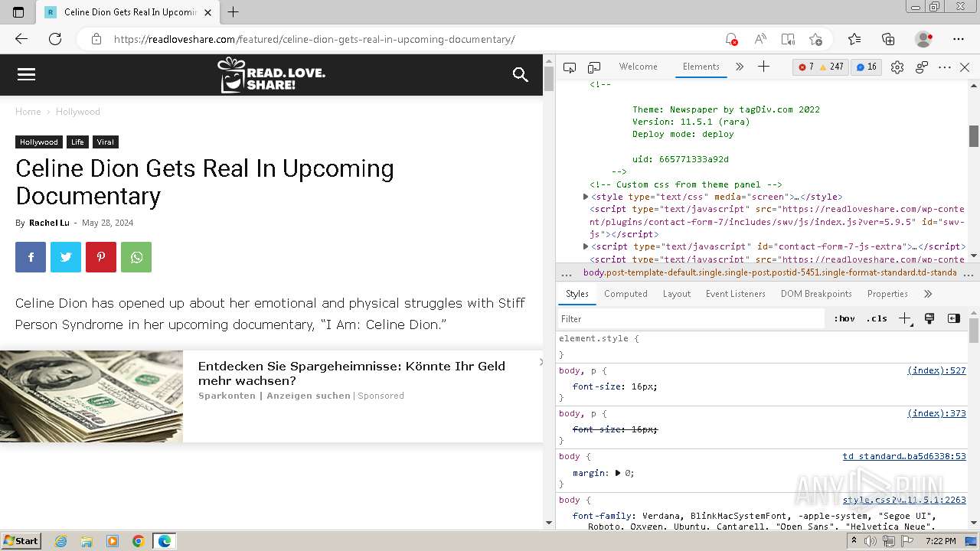This screenshot has width=980, height=551.
Task: Open DevTools feedback icon
Action: tap(922, 67)
